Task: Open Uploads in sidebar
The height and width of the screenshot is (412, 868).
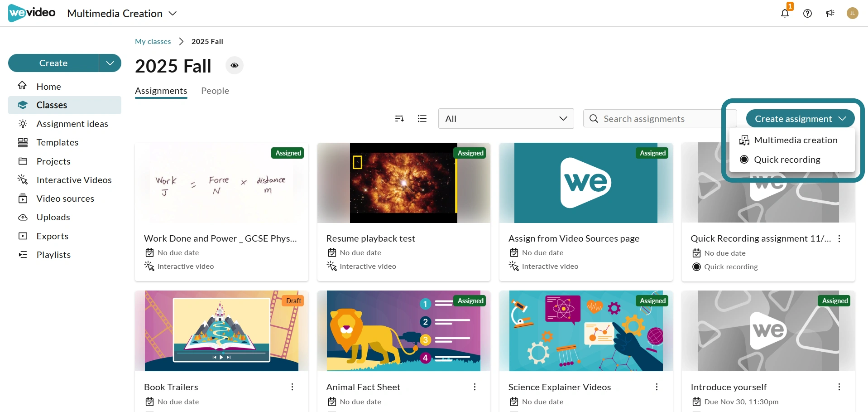Action: (x=65, y=217)
